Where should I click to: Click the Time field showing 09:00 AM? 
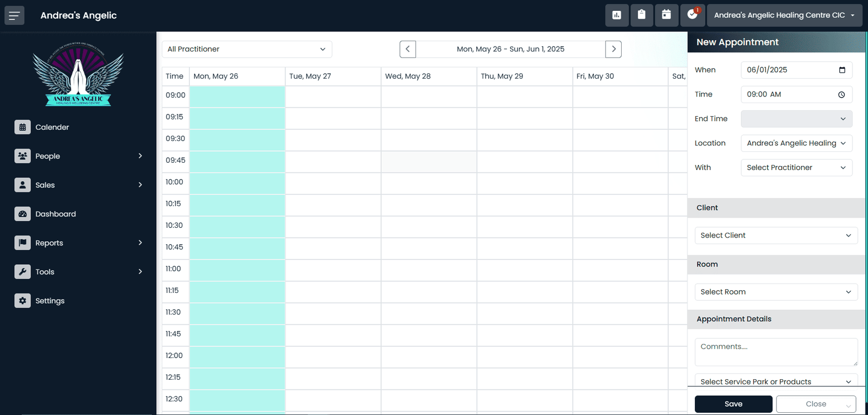[796, 94]
